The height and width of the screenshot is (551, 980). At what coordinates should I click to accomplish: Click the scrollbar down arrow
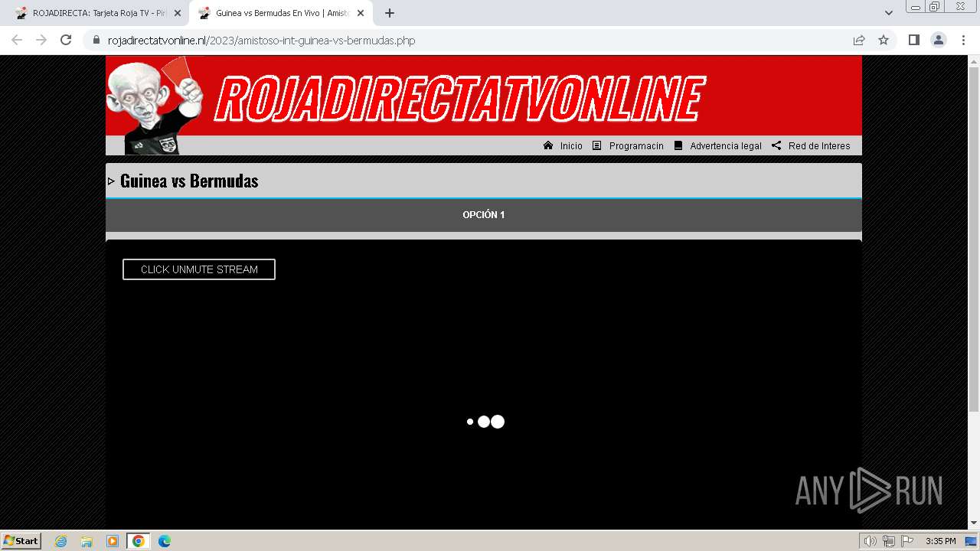974,523
